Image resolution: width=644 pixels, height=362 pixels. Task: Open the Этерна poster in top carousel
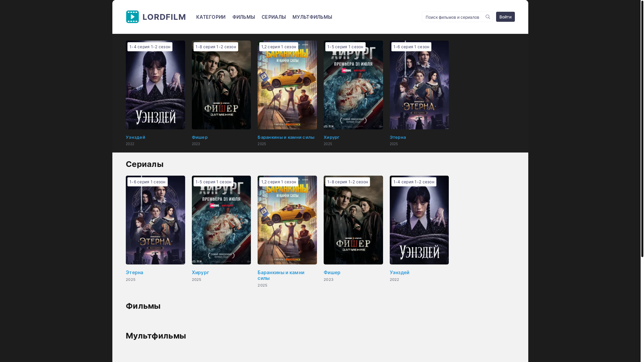[419, 85]
